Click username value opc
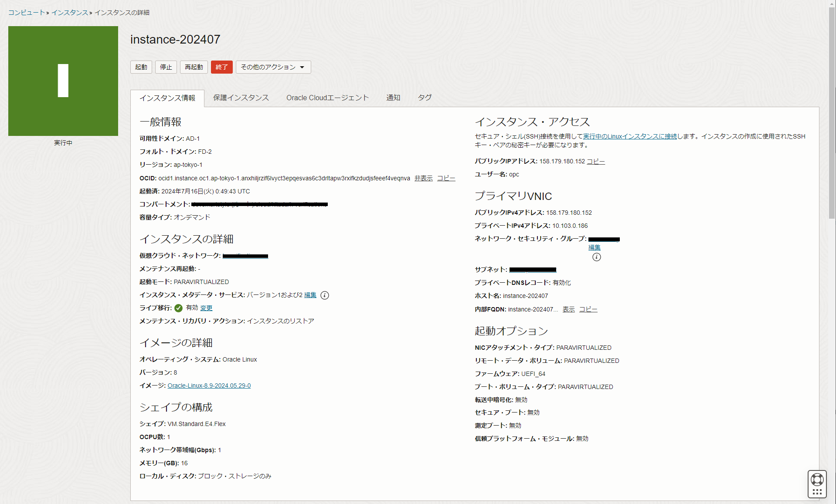 pyautogui.click(x=514, y=174)
